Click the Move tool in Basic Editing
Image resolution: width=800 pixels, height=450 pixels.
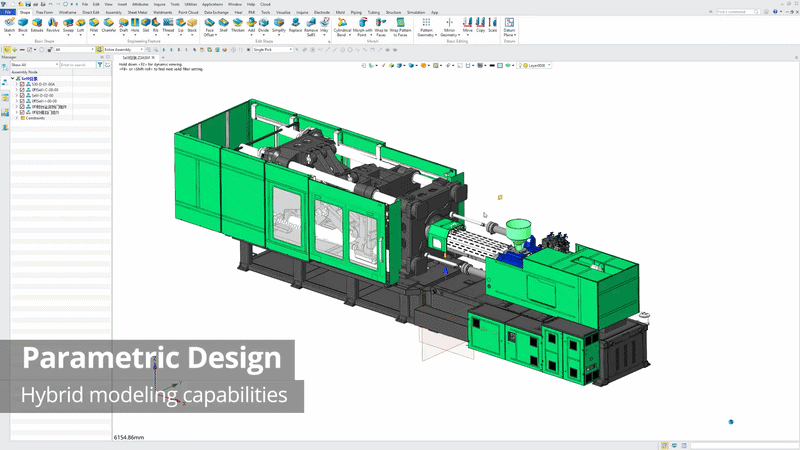(x=467, y=24)
